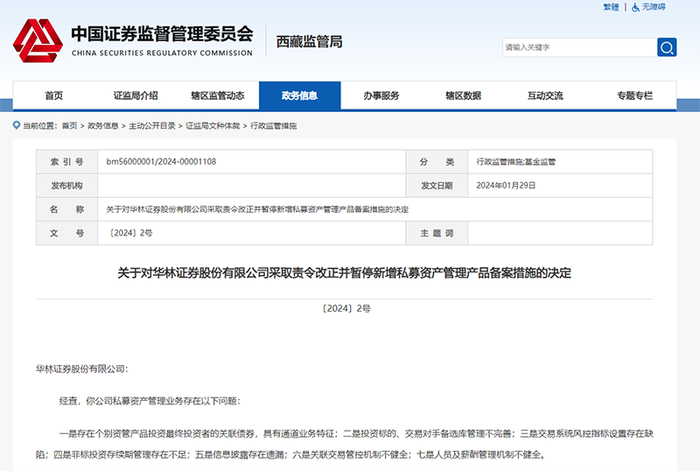700x471 pixels.
Task: Click the 中国证券监督管理委员会 title text
Action: tap(162, 34)
